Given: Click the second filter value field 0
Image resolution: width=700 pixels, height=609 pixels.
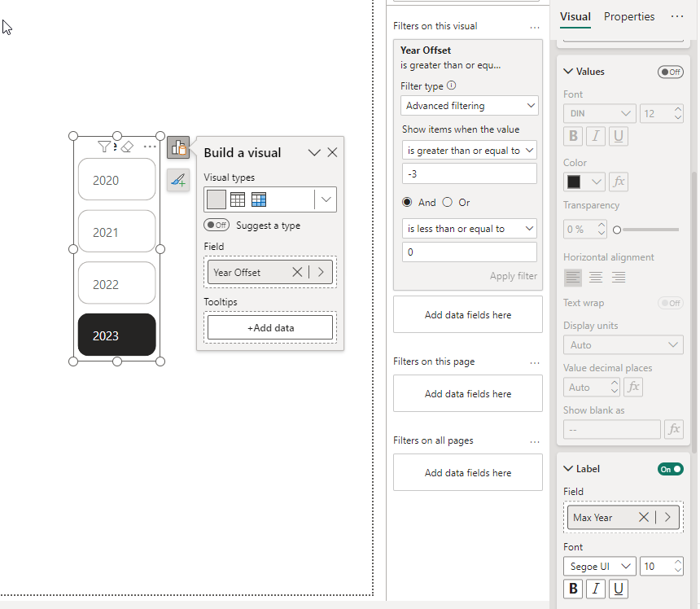Looking at the screenshot, I should click(x=470, y=252).
